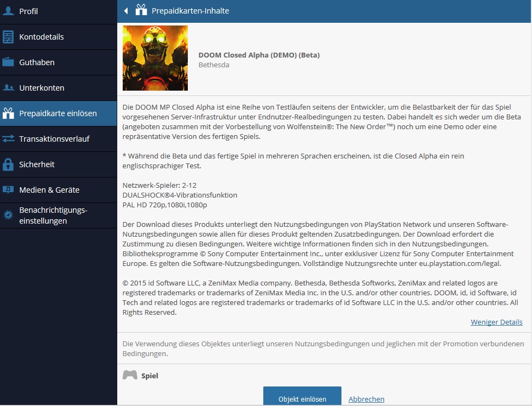The width and height of the screenshot is (532, 406).
Task: Click the gamepad icon beside Spiel
Action: (x=130, y=375)
